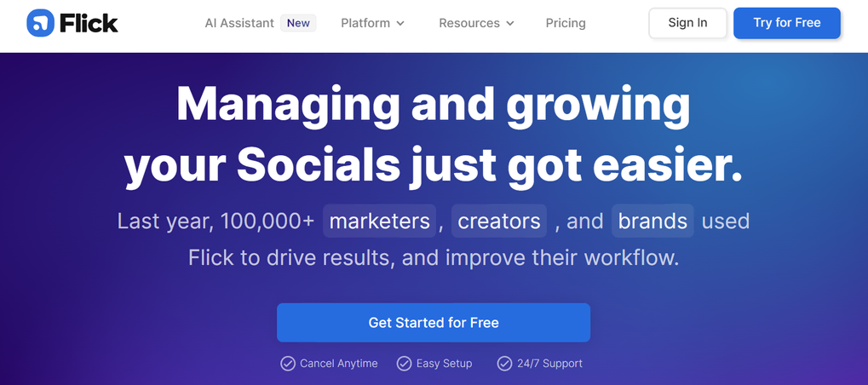Image resolution: width=868 pixels, height=385 pixels.
Task: Expand the Resources dropdown chevron
Action: [510, 24]
